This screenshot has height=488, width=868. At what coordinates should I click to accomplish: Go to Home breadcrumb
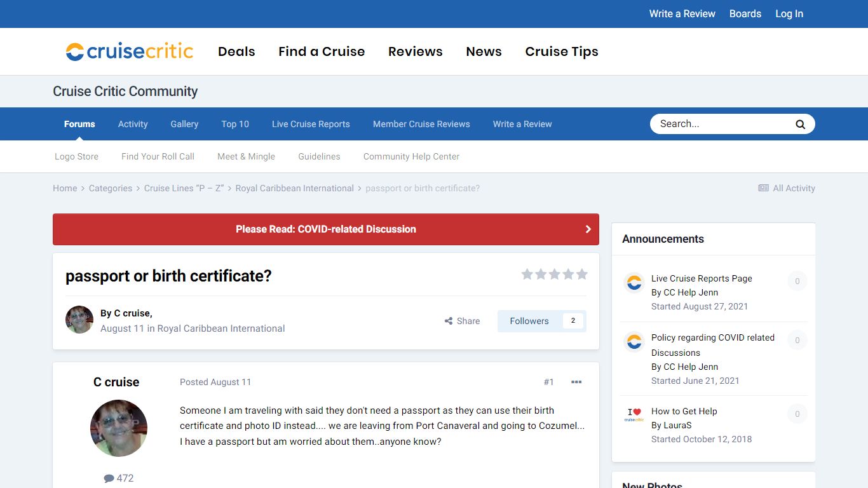pos(65,188)
